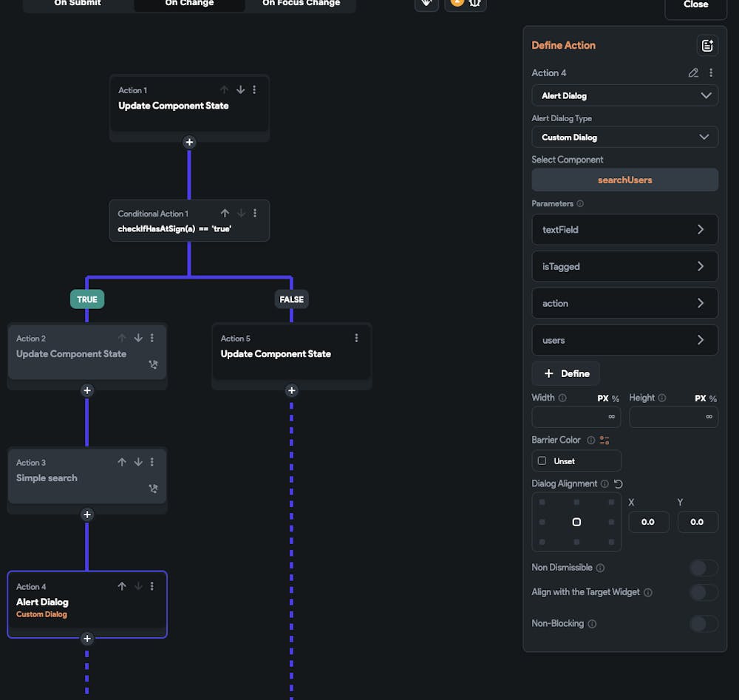Toggle the Non-Blocking switch

pos(703,624)
